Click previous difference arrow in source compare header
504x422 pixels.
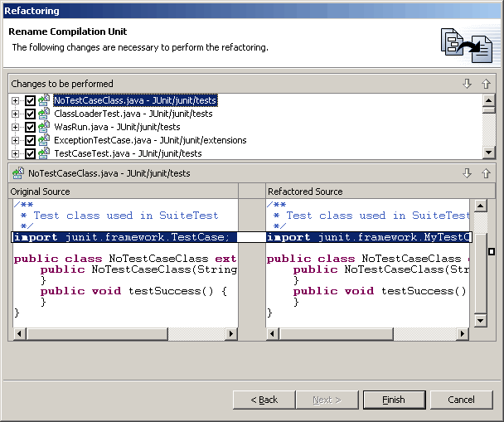[x=486, y=173]
